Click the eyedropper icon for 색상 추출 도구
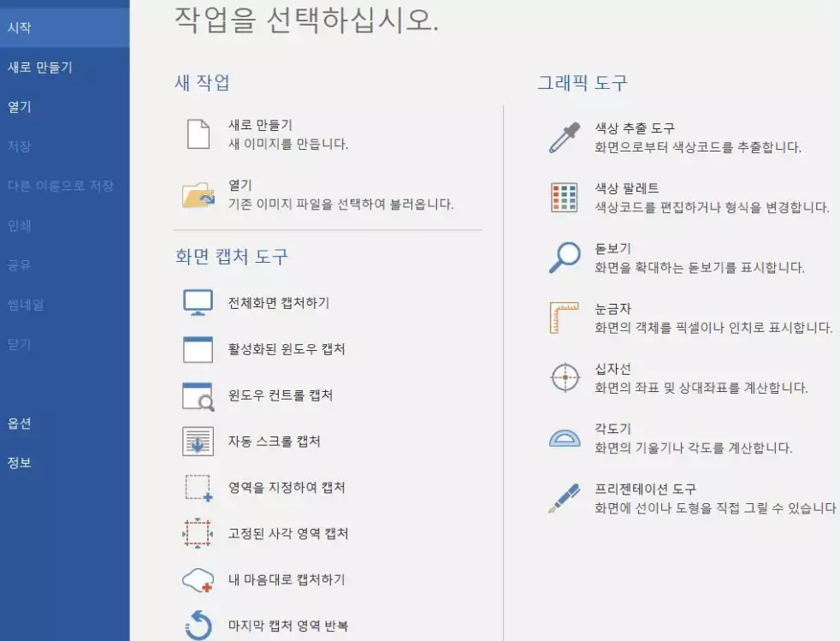This screenshot has width=840, height=641. tap(565, 137)
